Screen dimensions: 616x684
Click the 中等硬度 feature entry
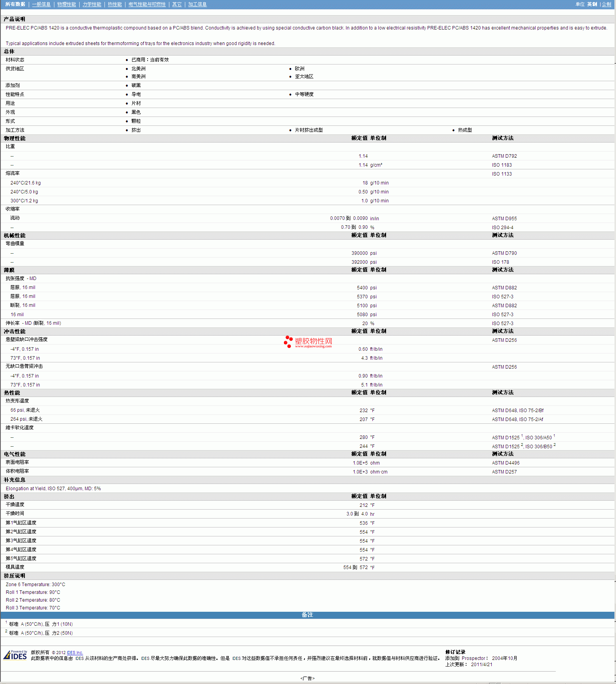pos(304,94)
